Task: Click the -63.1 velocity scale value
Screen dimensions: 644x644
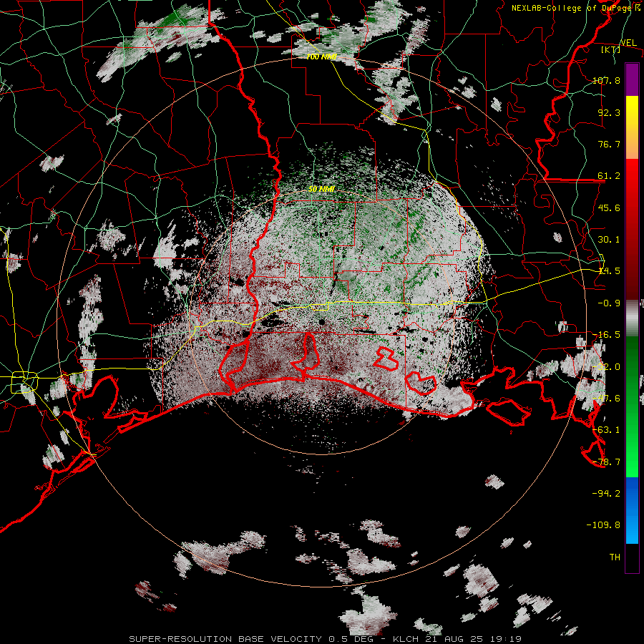Action: [x=606, y=430]
